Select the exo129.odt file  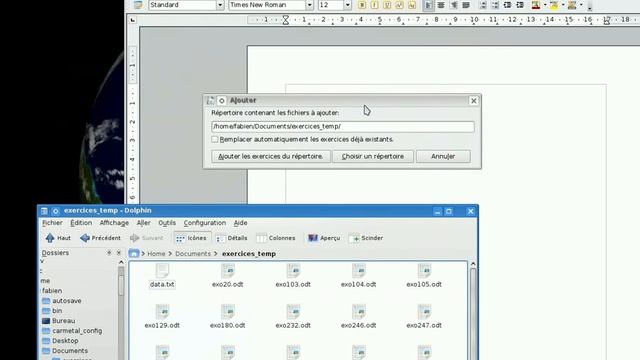click(x=162, y=318)
